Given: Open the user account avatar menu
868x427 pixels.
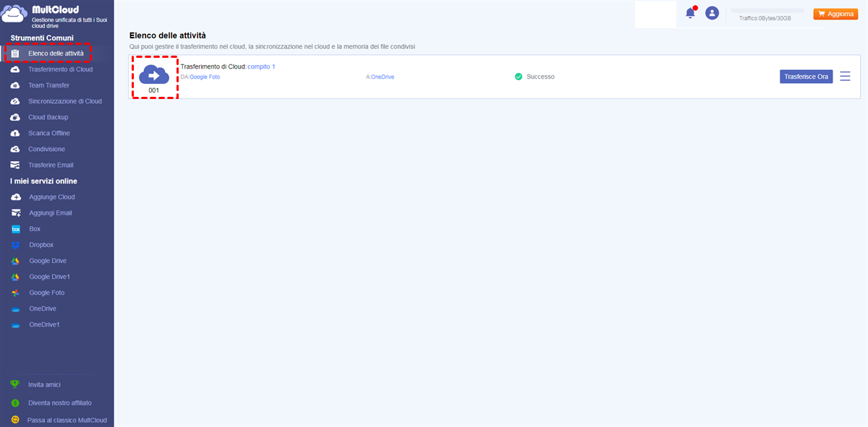Looking at the screenshot, I should [712, 13].
